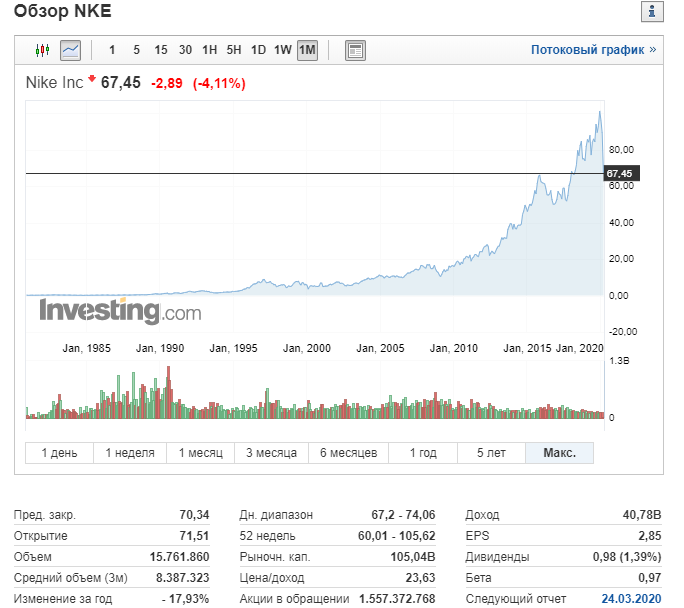The height and width of the screenshot is (608, 684).
Task: Click Бета value 0,97
Action: pos(650,577)
